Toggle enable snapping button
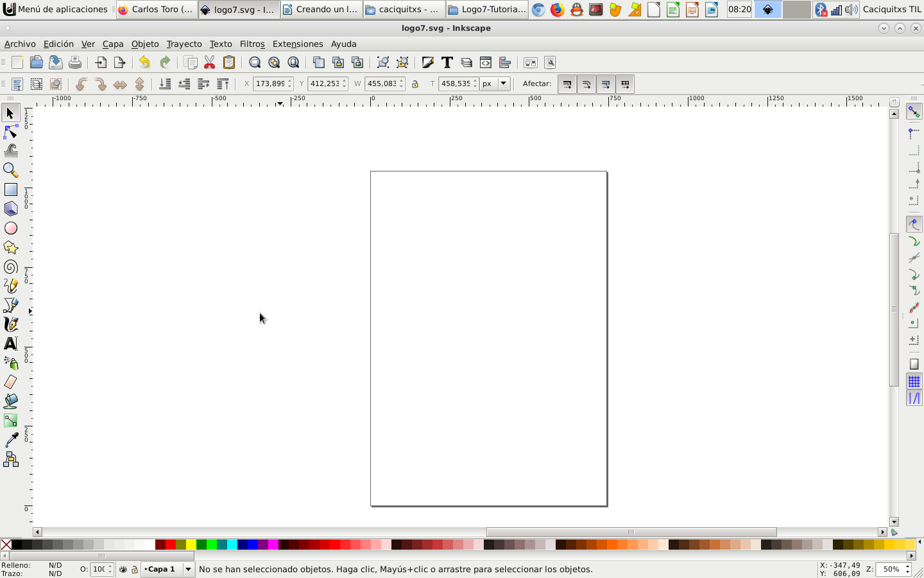The image size is (924, 578). [x=914, y=112]
